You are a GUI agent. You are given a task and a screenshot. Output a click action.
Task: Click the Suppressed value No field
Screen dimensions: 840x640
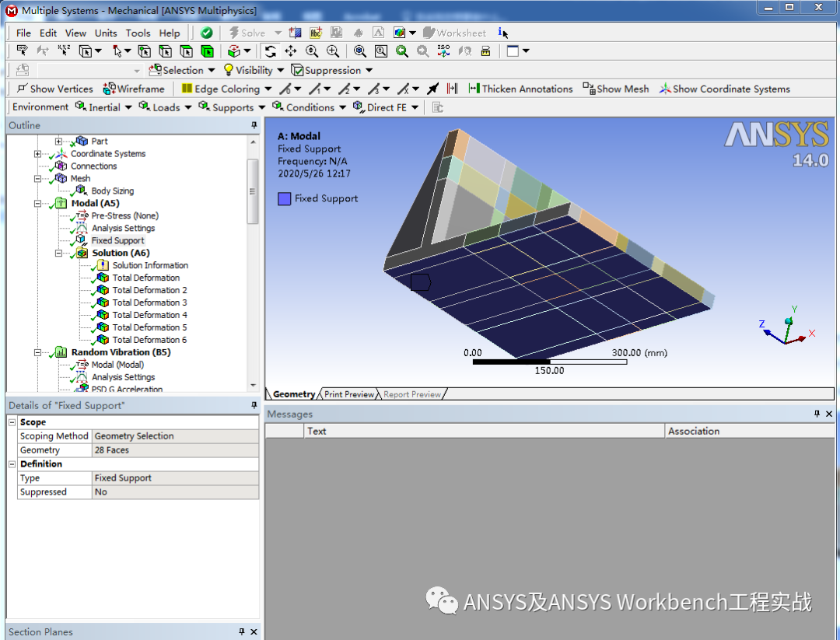pyautogui.click(x=175, y=492)
